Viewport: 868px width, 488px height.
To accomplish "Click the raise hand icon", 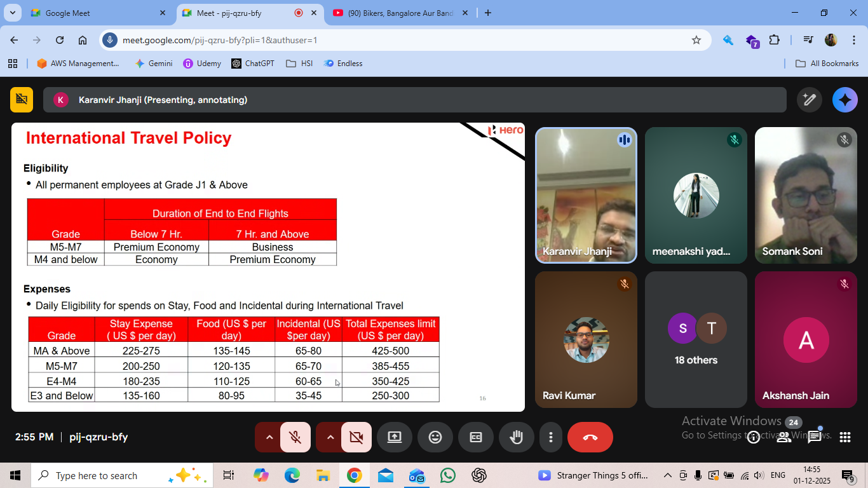I will [516, 437].
